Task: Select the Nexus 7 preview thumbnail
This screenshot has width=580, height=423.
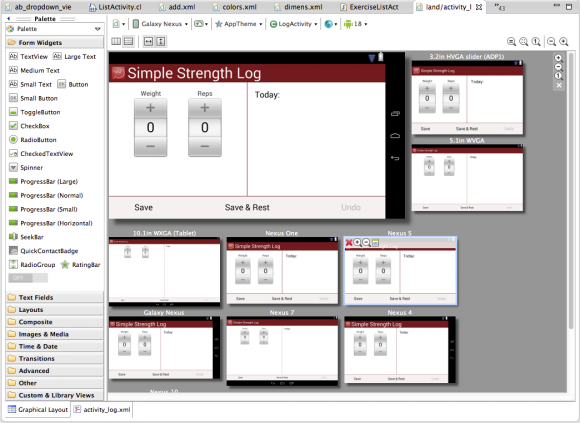Action: point(282,351)
